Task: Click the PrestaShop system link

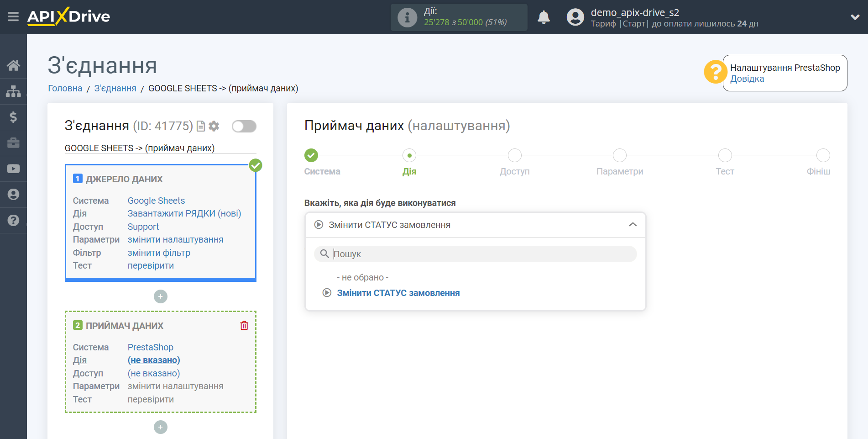Action: tap(150, 347)
